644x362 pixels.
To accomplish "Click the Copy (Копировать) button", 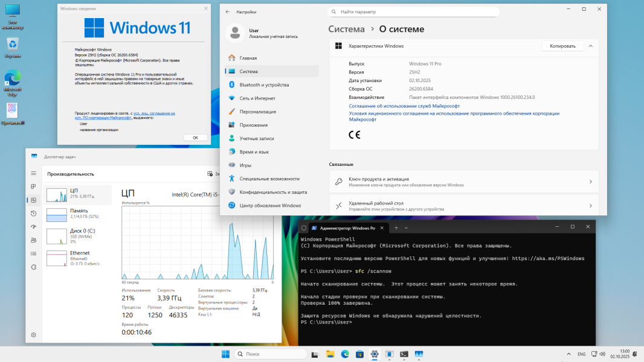I will pyautogui.click(x=562, y=46).
